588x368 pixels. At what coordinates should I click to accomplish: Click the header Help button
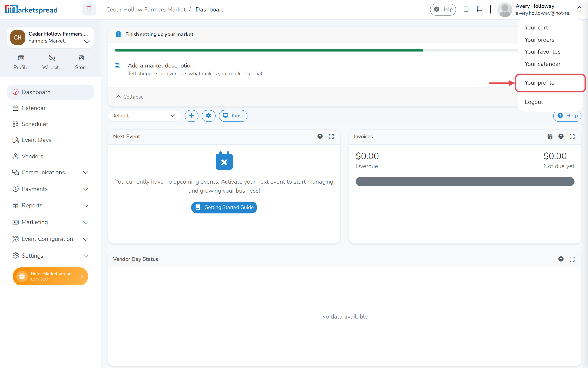[443, 9]
